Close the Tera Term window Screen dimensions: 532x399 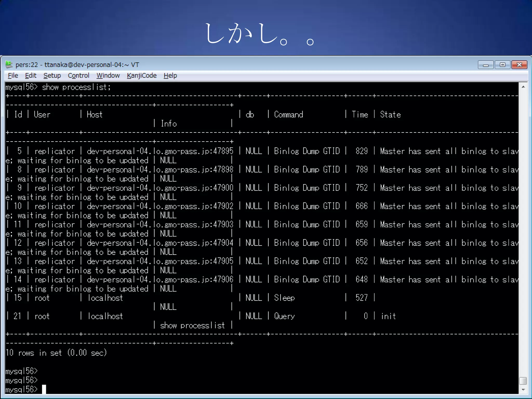(519, 65)
